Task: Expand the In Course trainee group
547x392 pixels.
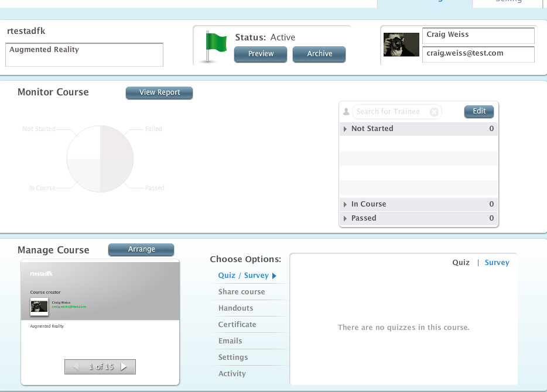Action: point(346,204)
